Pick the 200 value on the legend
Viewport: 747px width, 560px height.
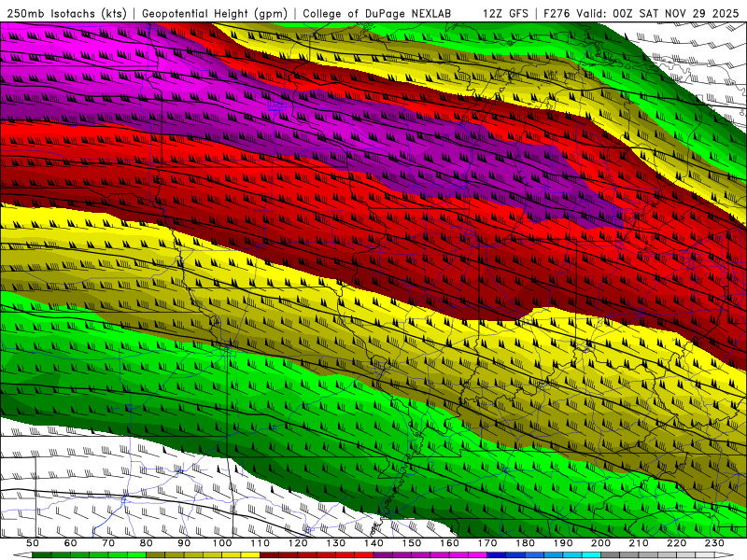(600, 543)
